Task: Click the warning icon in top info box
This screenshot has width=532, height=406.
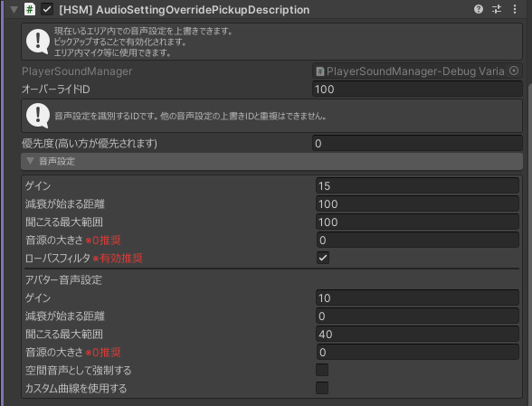Action: tap(38, 42)
